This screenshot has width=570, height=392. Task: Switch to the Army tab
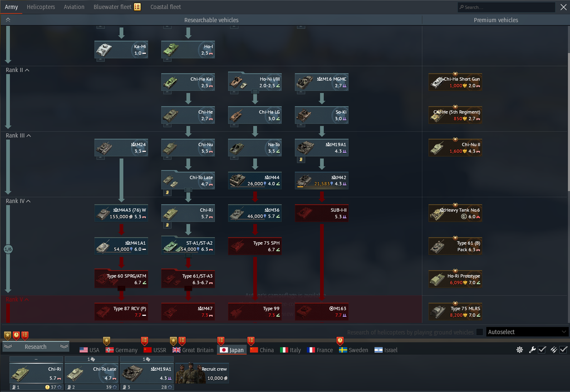pyautogui.click(x=11, y=7)
